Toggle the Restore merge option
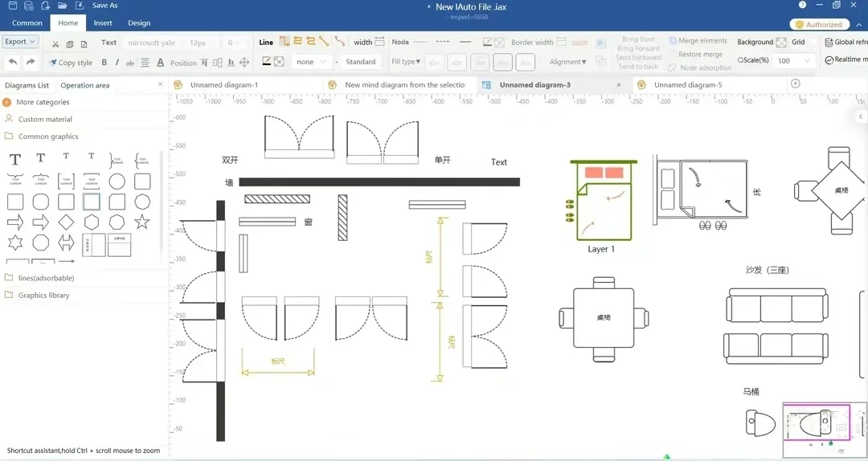This screenshot has height=461, width=868. (696, 55)
